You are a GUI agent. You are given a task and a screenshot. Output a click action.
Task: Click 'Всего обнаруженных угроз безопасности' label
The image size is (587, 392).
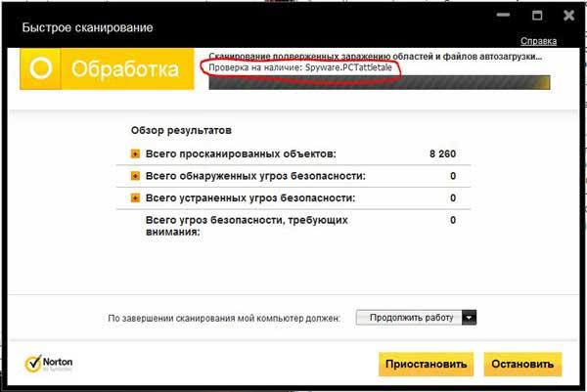click(x=255, y=176)
